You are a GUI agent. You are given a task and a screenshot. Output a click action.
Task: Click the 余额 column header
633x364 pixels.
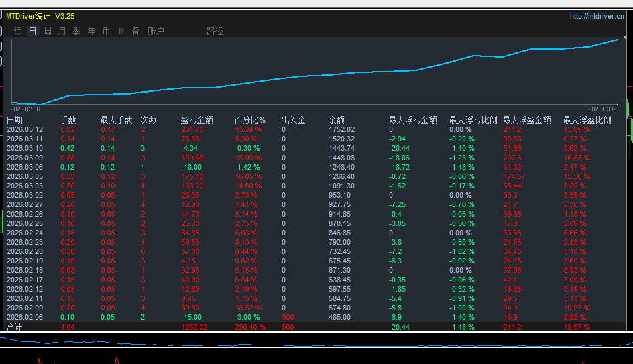pos(337,120)
